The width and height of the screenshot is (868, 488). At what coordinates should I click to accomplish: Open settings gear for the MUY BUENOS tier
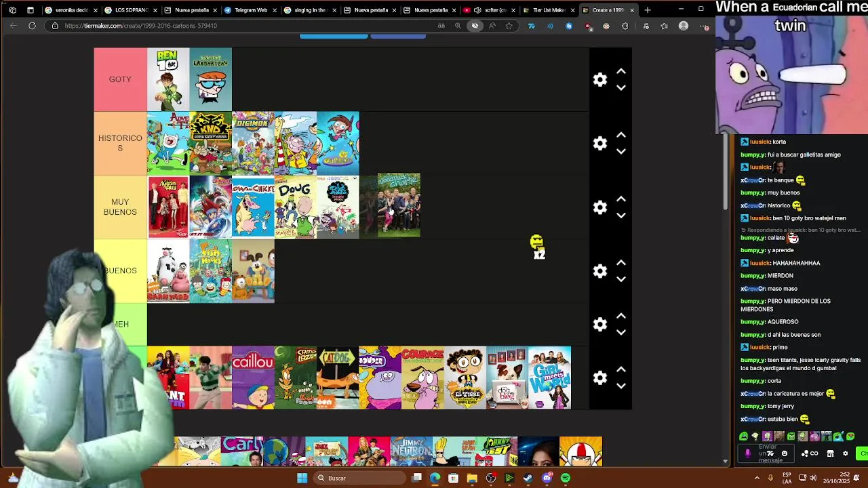point(600,207)
